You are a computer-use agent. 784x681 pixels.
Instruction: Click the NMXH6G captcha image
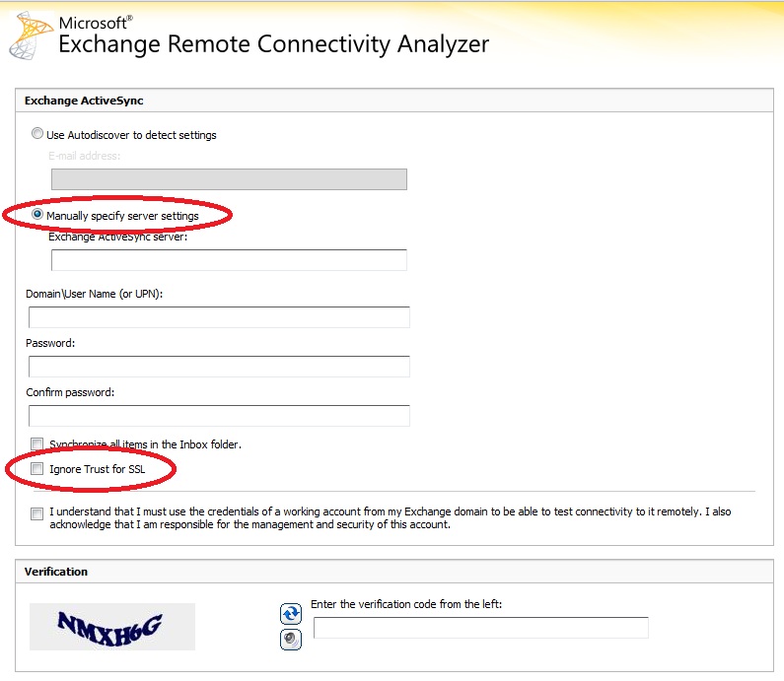tap(112, 627)
